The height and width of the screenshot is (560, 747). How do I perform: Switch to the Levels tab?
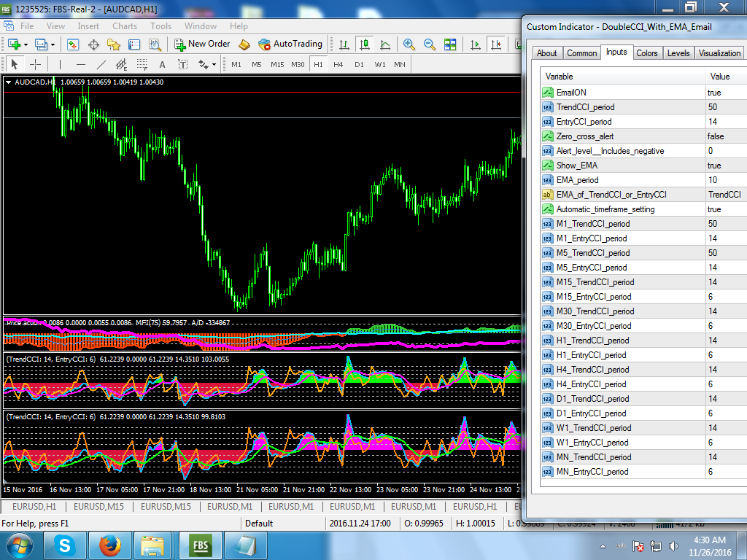click(x=678, y=53)
